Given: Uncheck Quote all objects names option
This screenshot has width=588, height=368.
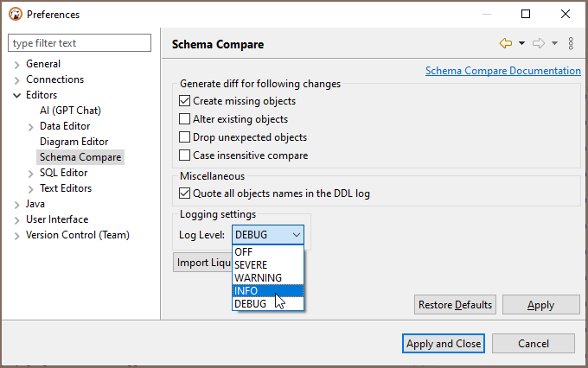Looking at the screenshot, I should [x=184, y=194].
